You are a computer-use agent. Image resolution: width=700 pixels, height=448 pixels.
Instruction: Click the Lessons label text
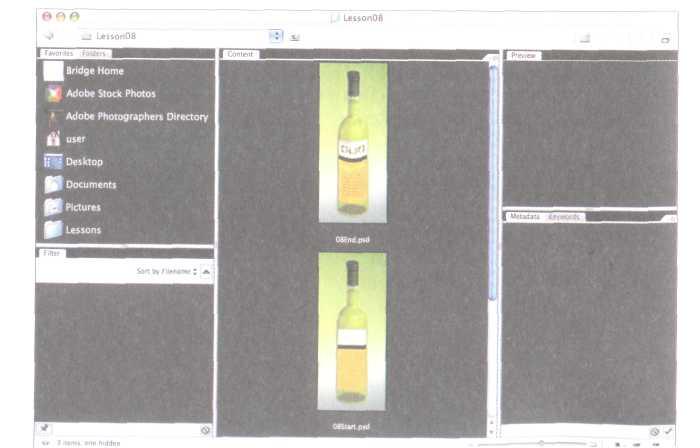point(83,230)
